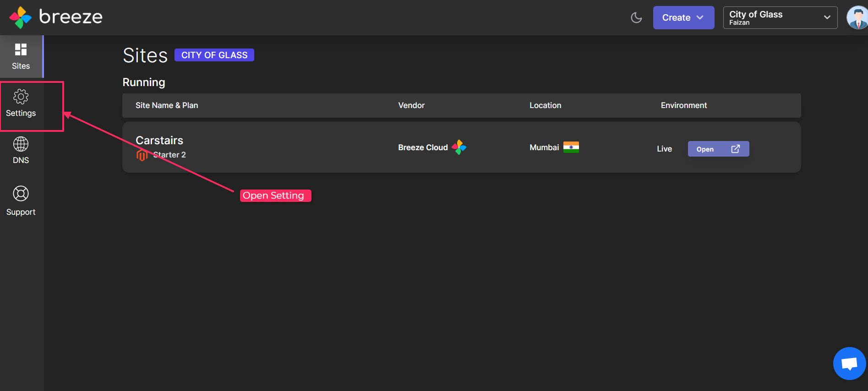868x391 pixels.
Task: Open Support in the sidebar
Action: 21,201
